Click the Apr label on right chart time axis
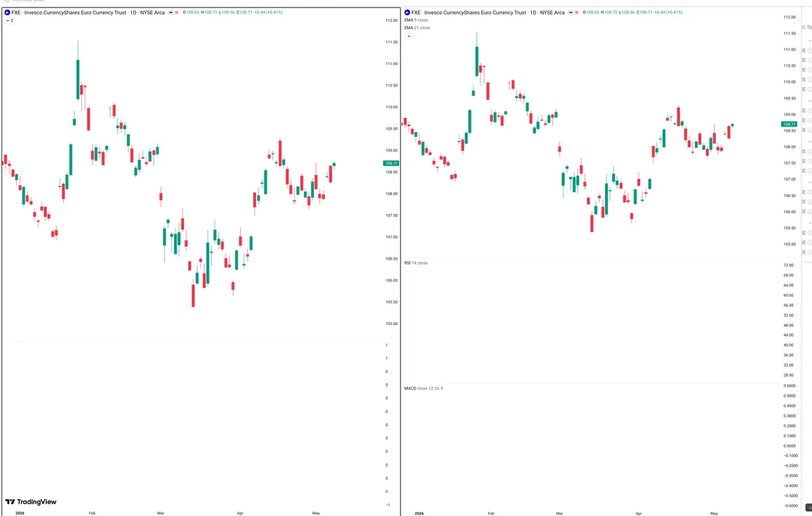The height and width of the screenshot is (516, 812). 639,513
